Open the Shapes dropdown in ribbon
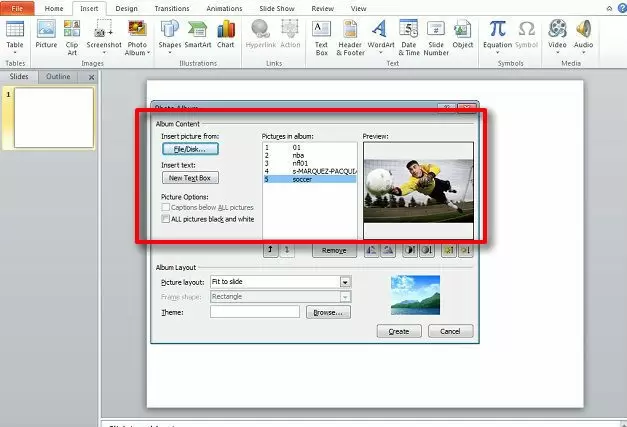 point(169,35)
